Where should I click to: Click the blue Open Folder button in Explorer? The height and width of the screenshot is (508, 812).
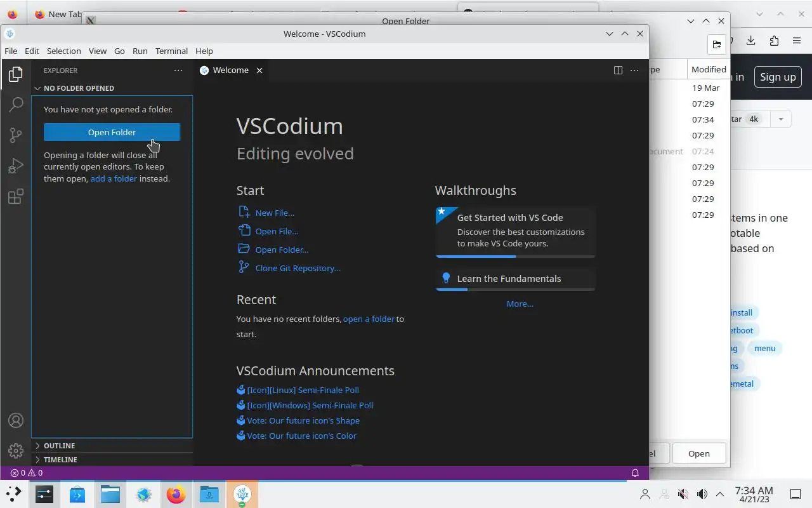[112, 132]
